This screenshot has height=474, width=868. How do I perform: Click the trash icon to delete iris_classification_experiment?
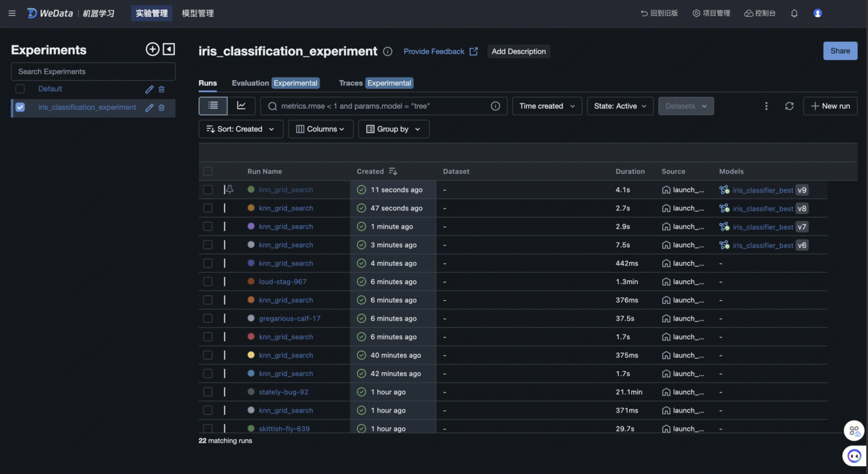click(162, 108)
